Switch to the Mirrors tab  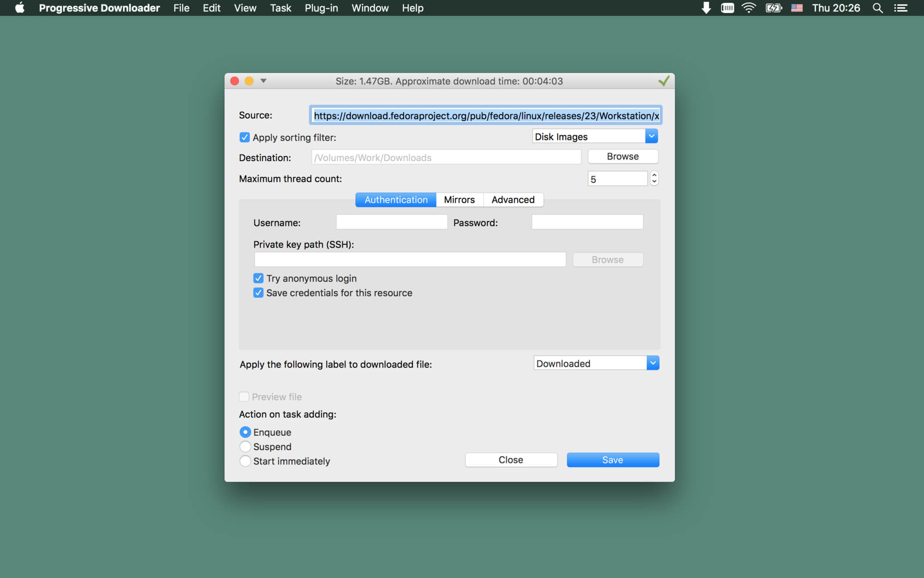click(x=459, y=200)
